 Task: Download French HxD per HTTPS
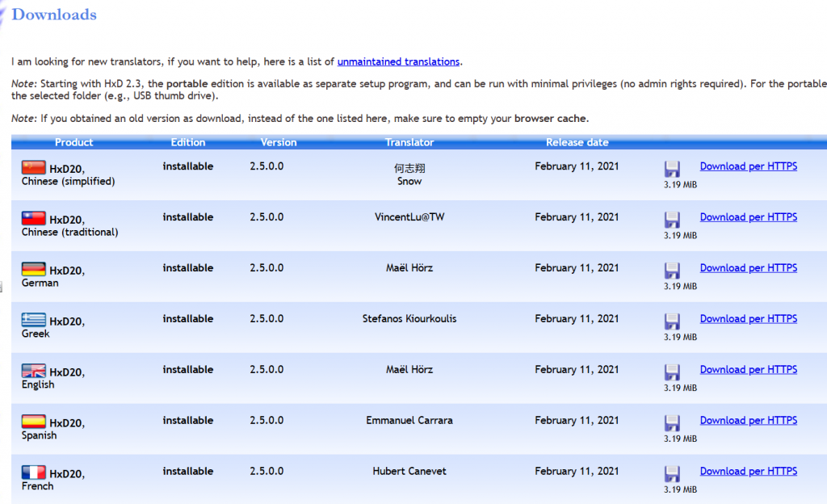pos(749,471)
